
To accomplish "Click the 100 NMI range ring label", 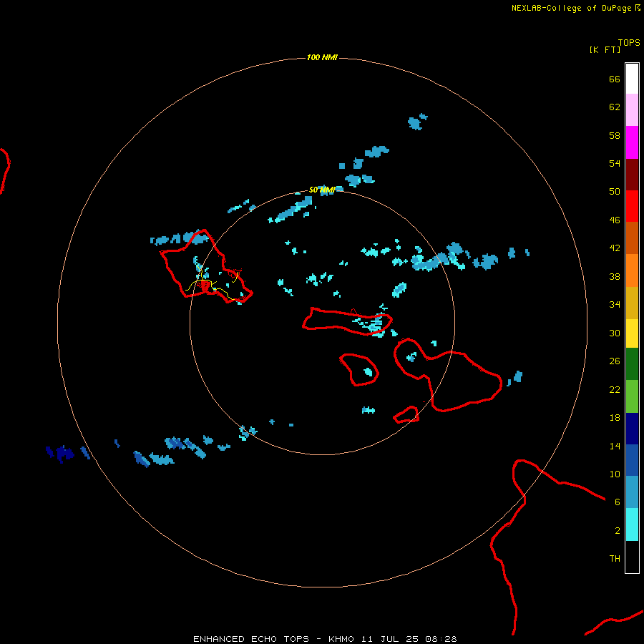I will click(322, 57).
